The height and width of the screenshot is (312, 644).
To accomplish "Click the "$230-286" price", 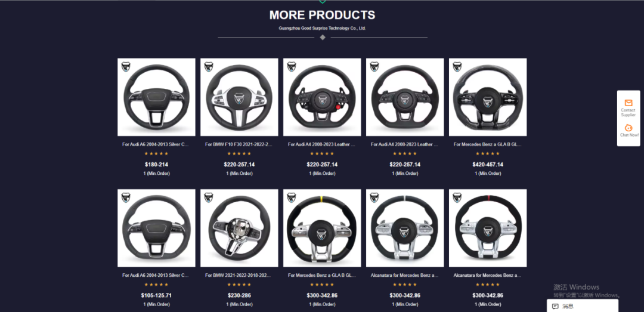I will point(240,295).
